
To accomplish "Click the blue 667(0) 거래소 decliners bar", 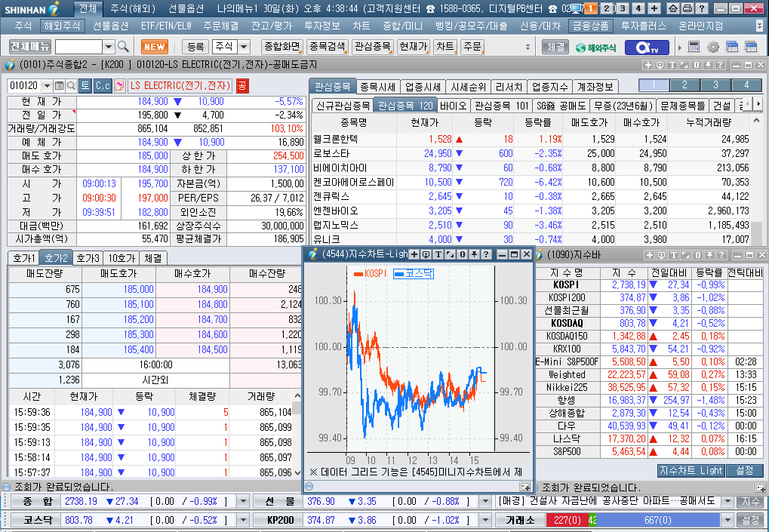I will coord(657,520).
